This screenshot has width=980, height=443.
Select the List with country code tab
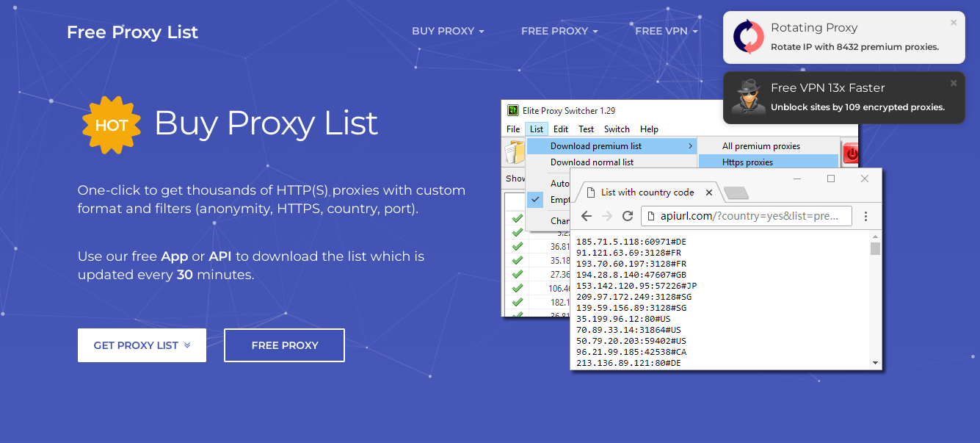646,192
